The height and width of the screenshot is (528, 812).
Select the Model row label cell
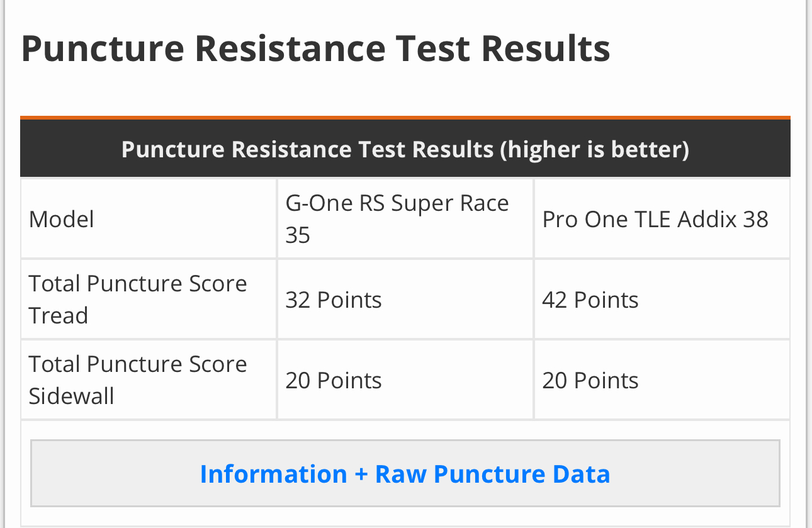coord(62,219)
